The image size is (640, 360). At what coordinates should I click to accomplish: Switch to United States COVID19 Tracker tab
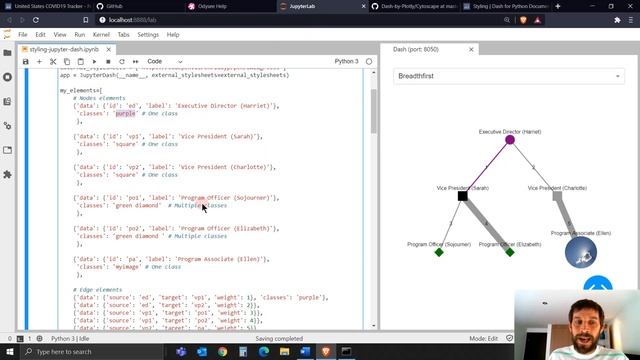click(x=47, y=6)
